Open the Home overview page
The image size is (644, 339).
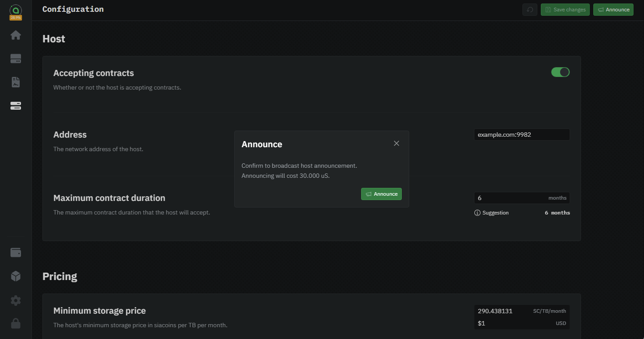click(16, 35)
